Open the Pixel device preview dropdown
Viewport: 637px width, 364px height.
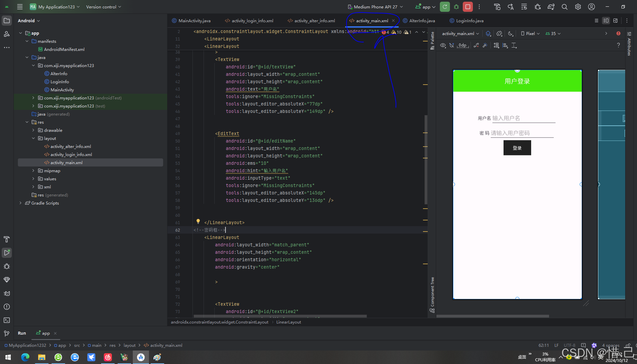530,33
